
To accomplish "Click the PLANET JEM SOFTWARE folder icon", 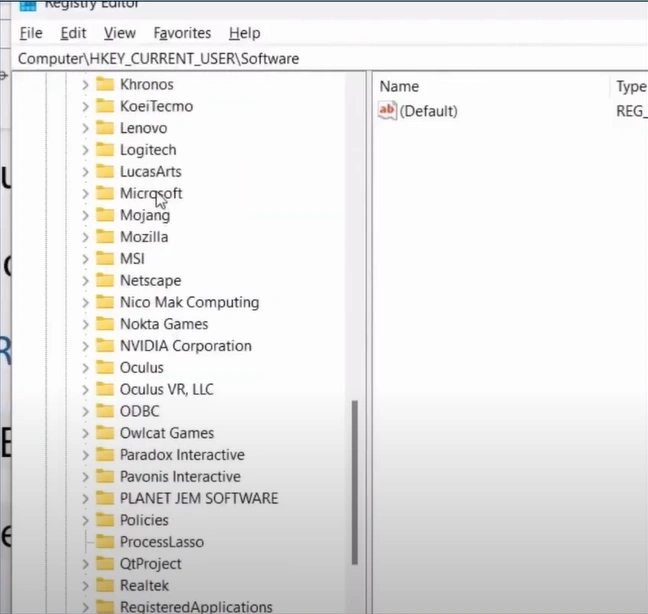I will (105, 498).
